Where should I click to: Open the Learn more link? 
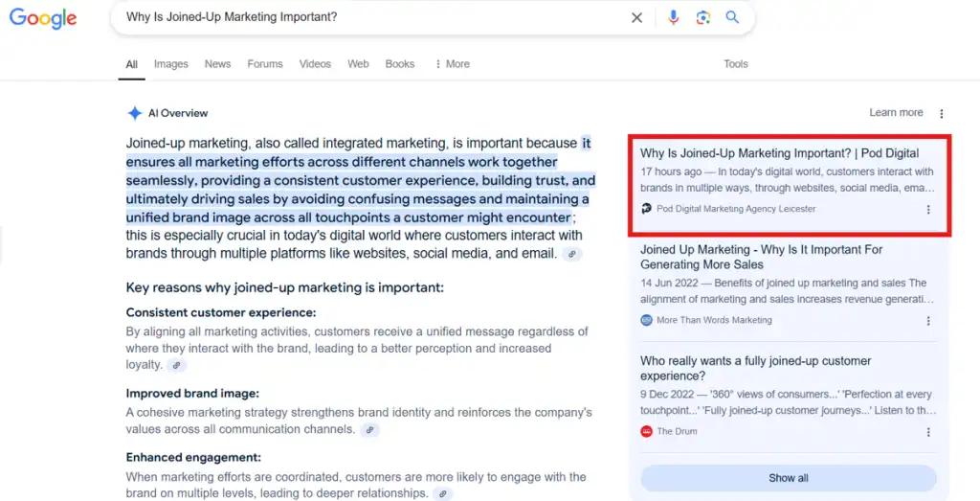point(896,113)
